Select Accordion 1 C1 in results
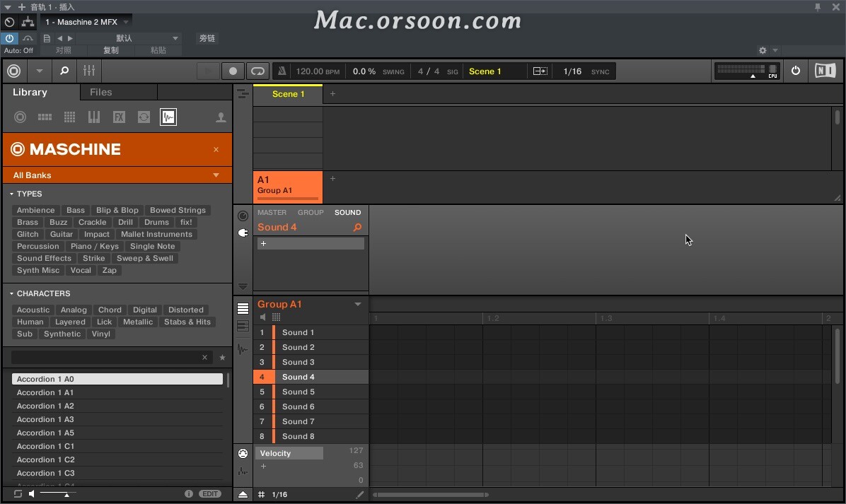846x504 pixels. point(117,446)
